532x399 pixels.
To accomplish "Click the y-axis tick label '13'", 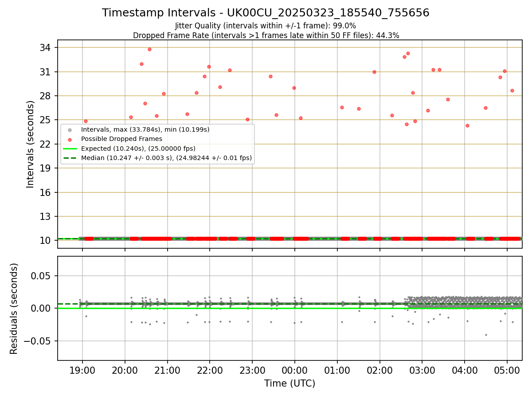I will 46,216.
